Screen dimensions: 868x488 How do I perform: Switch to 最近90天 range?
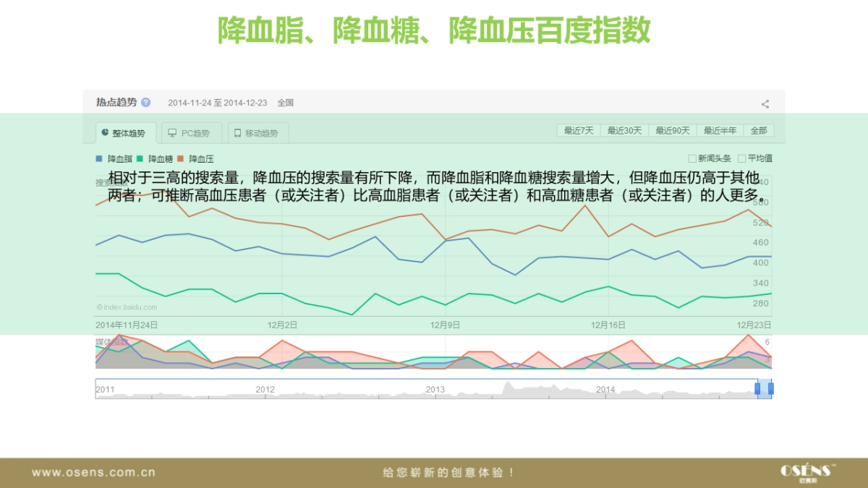(673, 131)
